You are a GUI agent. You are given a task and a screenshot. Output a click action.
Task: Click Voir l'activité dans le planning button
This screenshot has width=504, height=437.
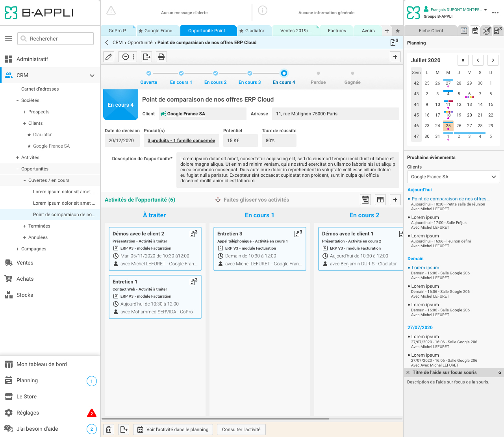point(173,430)
